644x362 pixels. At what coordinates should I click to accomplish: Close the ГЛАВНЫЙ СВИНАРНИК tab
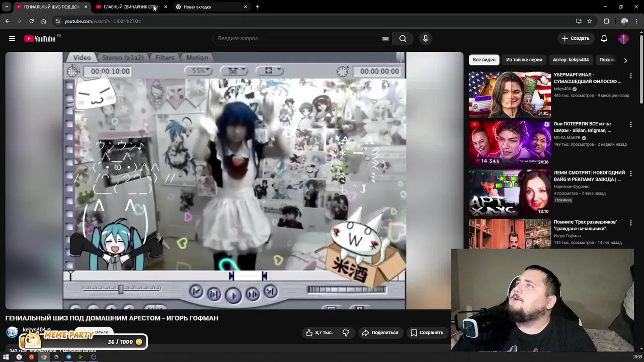(166, 7)
